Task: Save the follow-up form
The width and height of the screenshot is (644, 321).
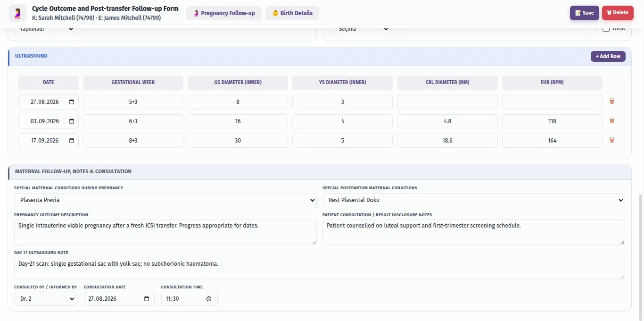Action: click(x=585, y=13)
